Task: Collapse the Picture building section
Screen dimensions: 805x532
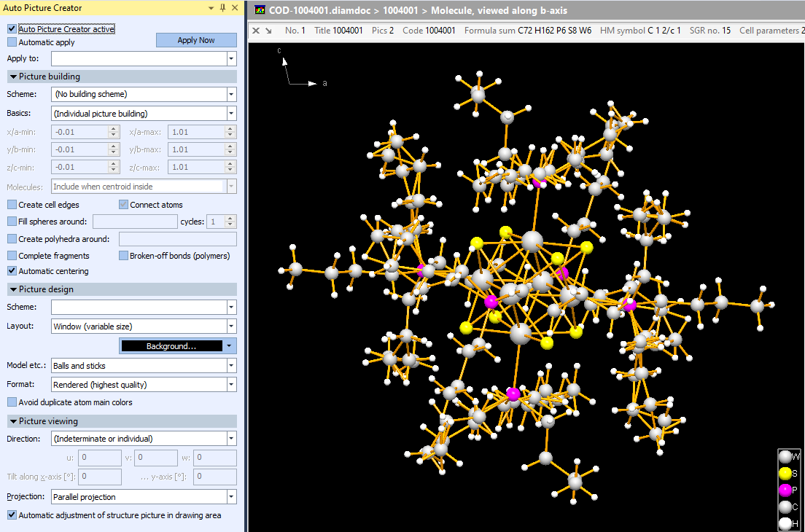Action: tap(13, 77)
